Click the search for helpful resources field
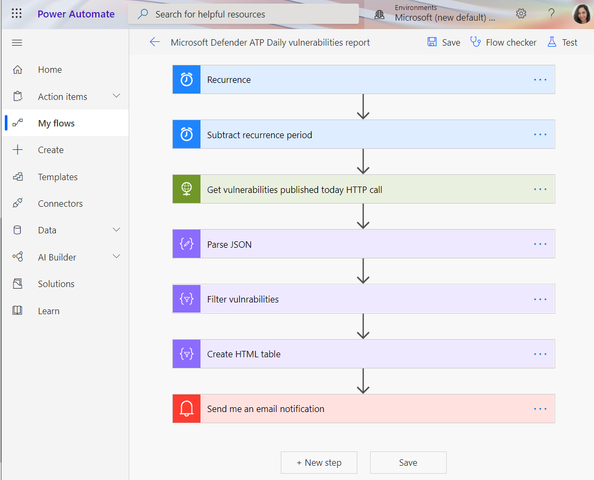Viewport: 594px width, 480px height. pos(243,14)
